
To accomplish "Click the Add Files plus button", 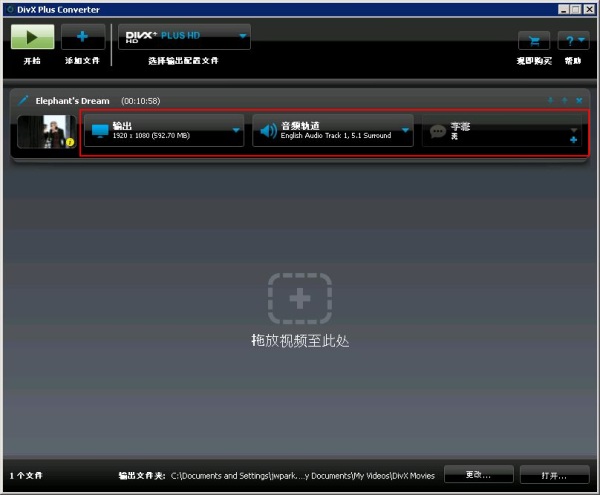I will tap(83, 37).
